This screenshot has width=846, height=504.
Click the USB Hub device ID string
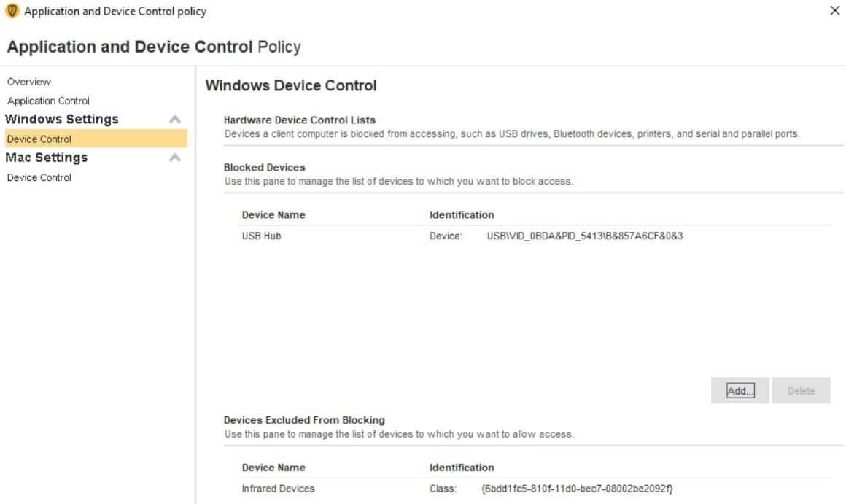(x=585, y=236)
